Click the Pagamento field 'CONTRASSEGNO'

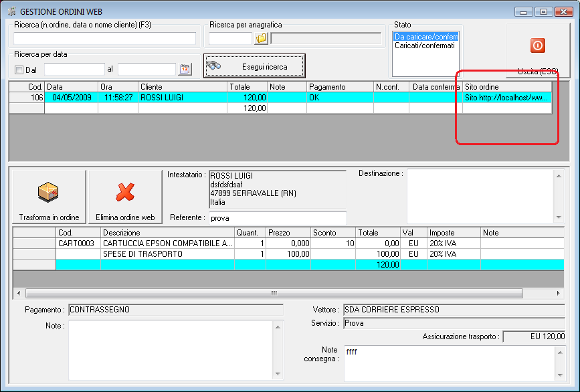tap(176, 310)
